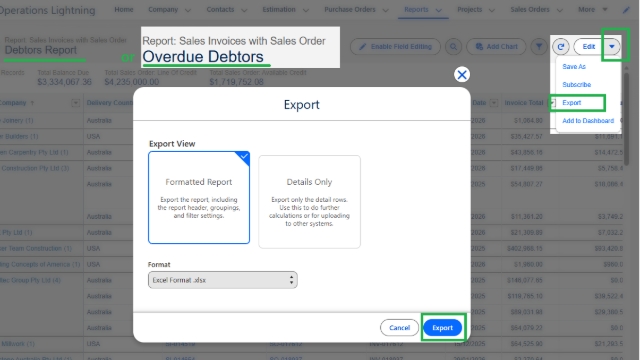This screenshot has width=640, height=360.
Task: Click the Joinery (1) row link
Action: tap(17, 120)
